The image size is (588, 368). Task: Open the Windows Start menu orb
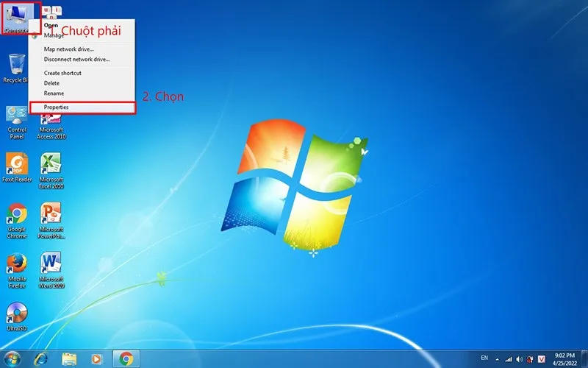tap(13, 358)
